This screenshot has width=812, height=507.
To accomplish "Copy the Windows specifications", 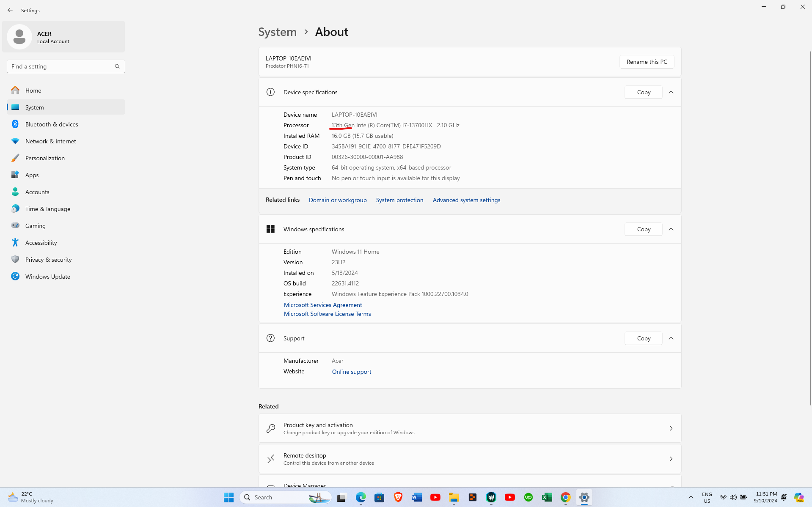I will (644, 229).
